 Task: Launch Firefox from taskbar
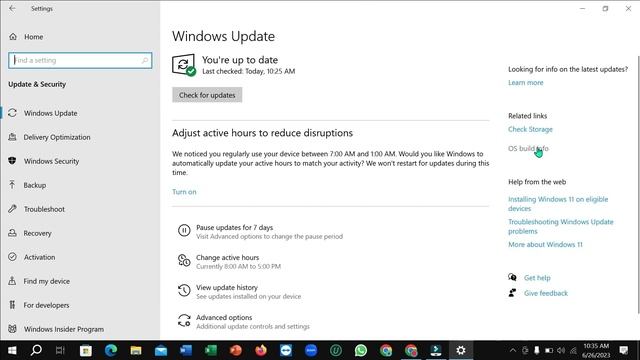(261, 350)
